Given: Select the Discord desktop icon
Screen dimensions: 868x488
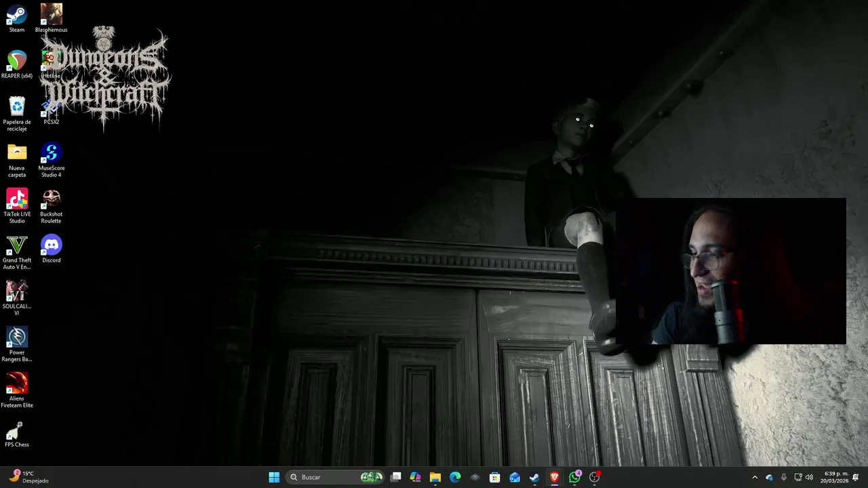Looking at the screenshot, I should point(52,249).
